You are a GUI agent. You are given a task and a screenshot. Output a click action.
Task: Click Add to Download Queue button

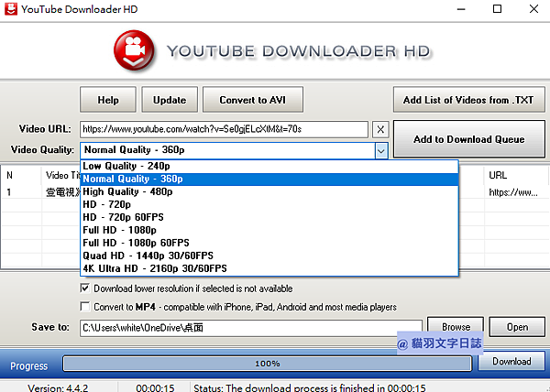[469, 139]
